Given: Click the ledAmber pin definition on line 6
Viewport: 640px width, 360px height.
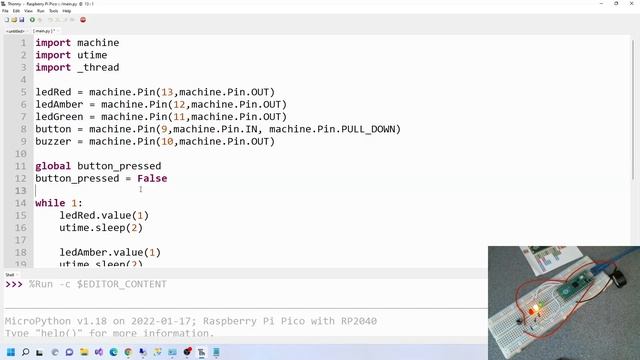Looking at the screenshot, I should pyautogui.click(x=161, y=104).
